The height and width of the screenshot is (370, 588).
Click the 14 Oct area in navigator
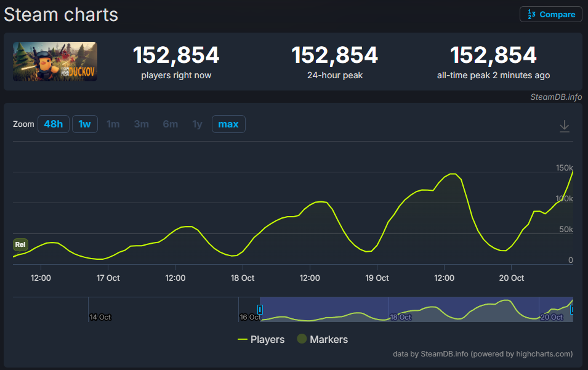click(x=100, y=316)
